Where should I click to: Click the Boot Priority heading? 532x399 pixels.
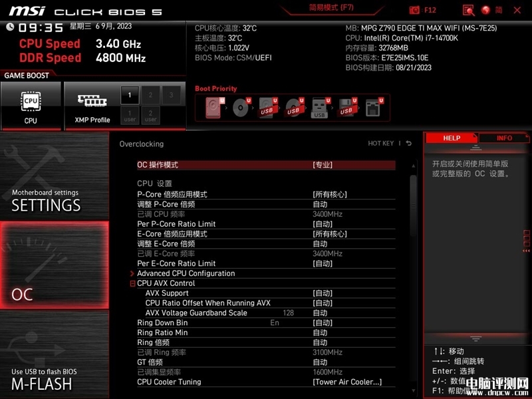(215, 88)
